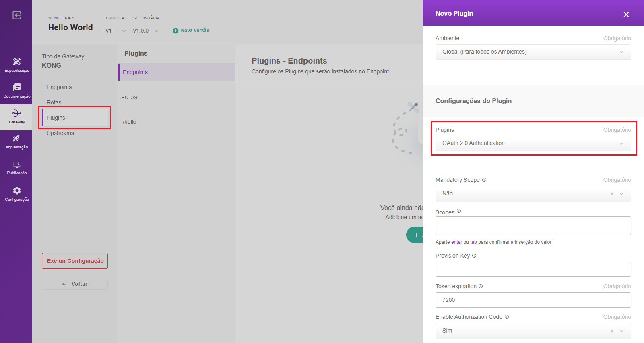Image resolution: width=644 pixels, height=343 pixels.
Task: Click the green plus icon beside Nova versão
Action: tap(175, 31)
